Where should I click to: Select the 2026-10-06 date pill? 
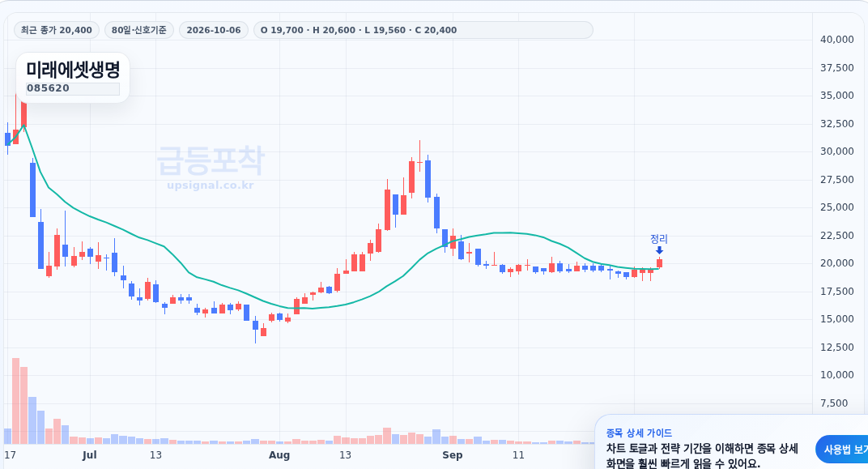click(214, 30)
